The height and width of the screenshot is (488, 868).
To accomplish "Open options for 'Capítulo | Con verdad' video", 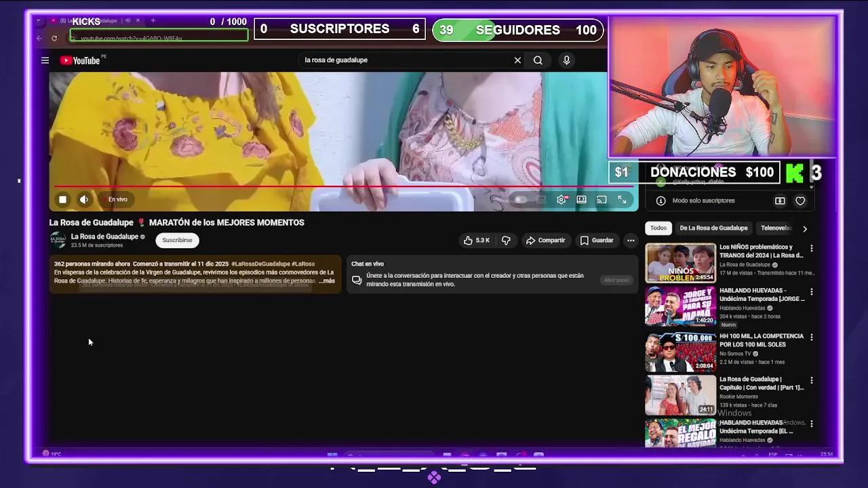I will [x=811, y=380].
